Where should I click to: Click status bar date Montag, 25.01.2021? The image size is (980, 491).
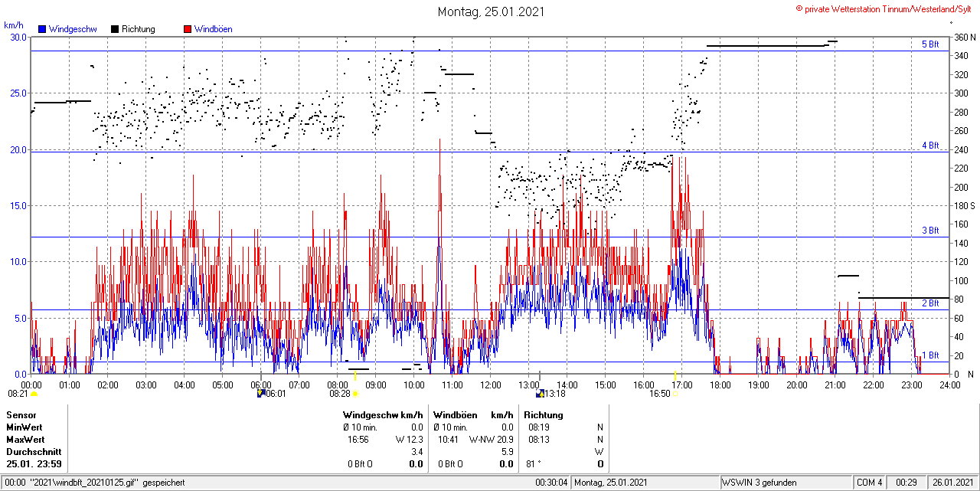click(x=612, y=483)
